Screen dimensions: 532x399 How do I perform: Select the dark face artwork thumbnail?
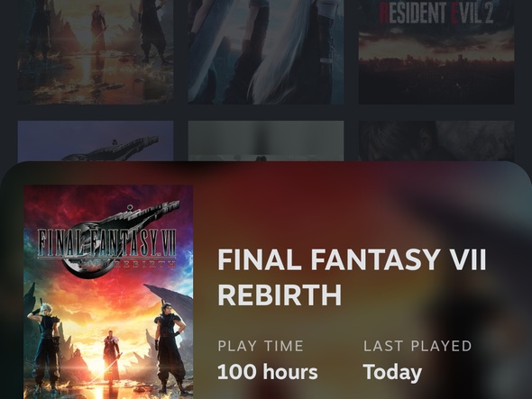pyautogui.click(x=436, y=141)
